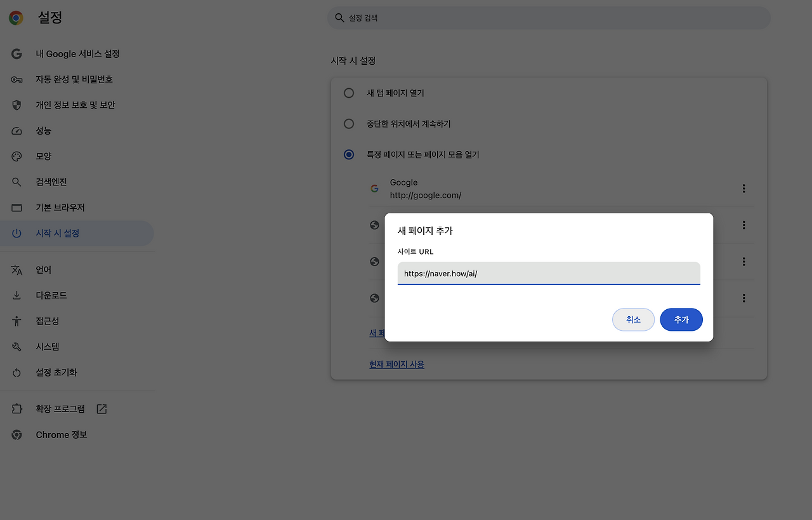Click 추가 button to add page
Image resolution: width=812 pixels, height=520 pixels.
coord(681,320)
